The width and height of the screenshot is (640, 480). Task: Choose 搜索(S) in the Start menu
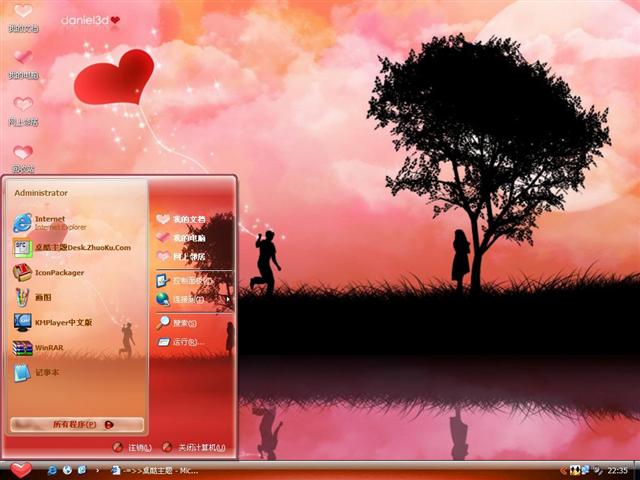point(184,323)
